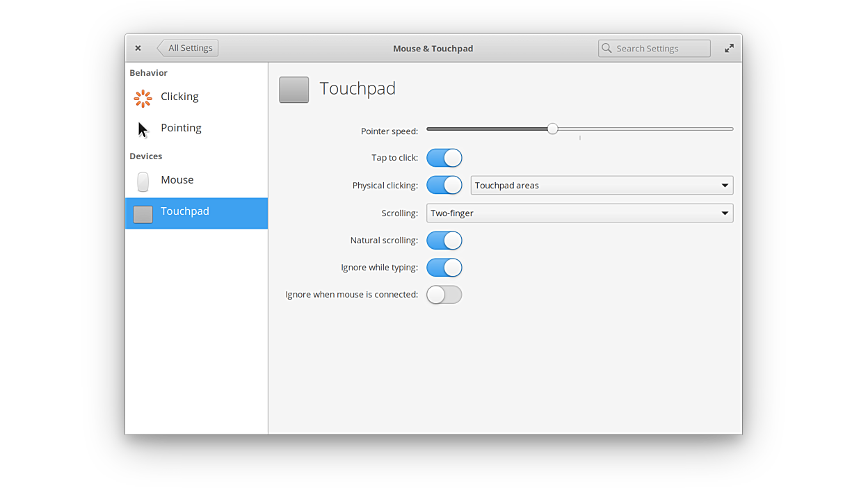This screenshot has width=868, height=488.
Task: Select Pointing in the Behavior section
Action: coord(181,128)
